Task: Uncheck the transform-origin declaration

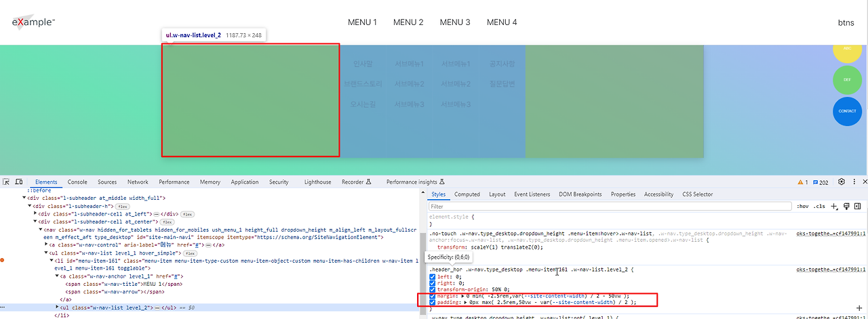Action: (433, 291)
